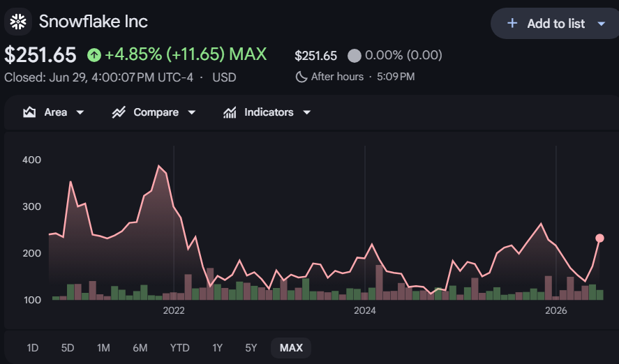Click the After hours 5:09 PM text
The height and width of the screenshot is (364, 619).
(363, 77)
